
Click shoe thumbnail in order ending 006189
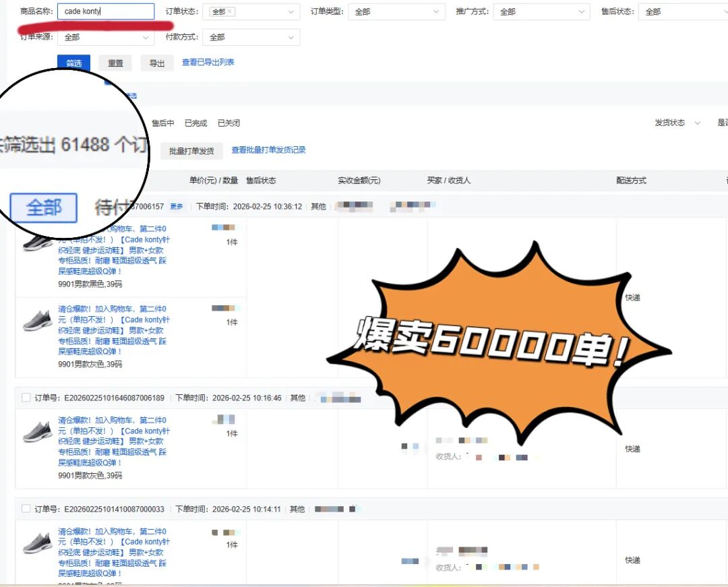(38, 431)
